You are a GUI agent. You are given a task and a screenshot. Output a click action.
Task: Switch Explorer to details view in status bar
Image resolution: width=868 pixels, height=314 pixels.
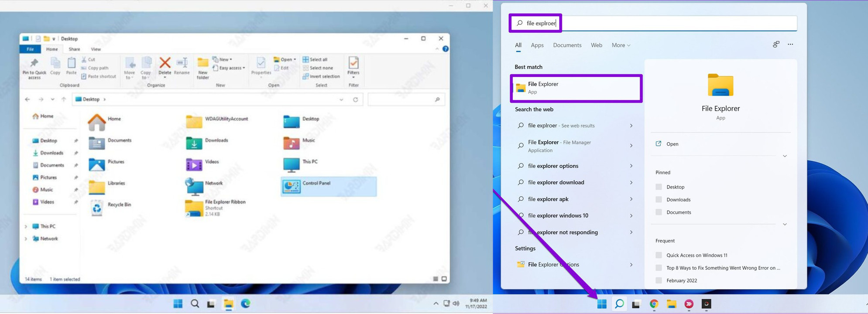(436, 279)
